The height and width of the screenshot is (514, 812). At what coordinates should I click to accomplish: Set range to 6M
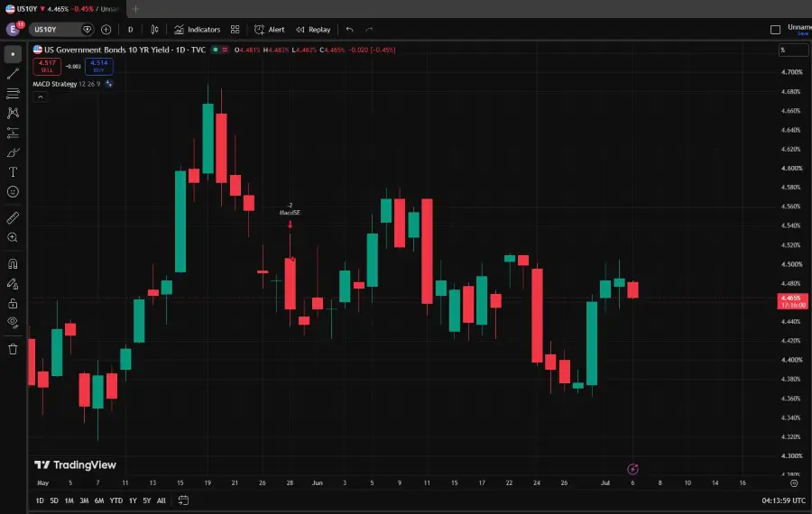click(99, 500)
